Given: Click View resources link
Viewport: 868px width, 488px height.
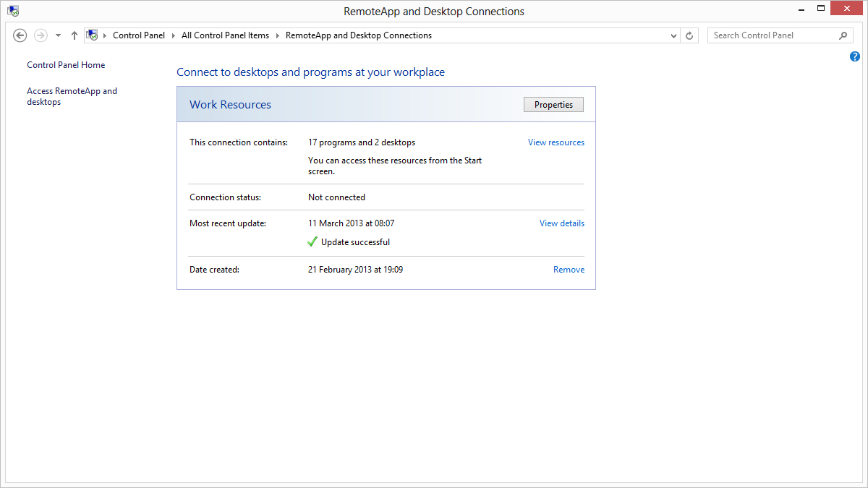Looking at the screenshot, I should point(556,142).
